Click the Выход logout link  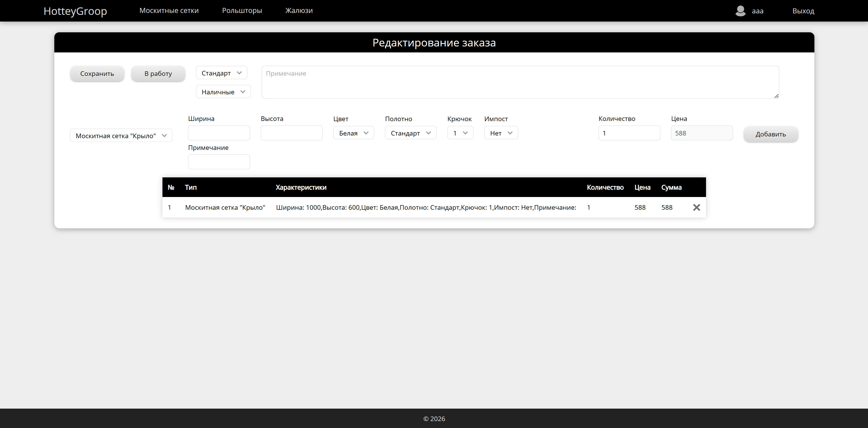coord(803,11)
